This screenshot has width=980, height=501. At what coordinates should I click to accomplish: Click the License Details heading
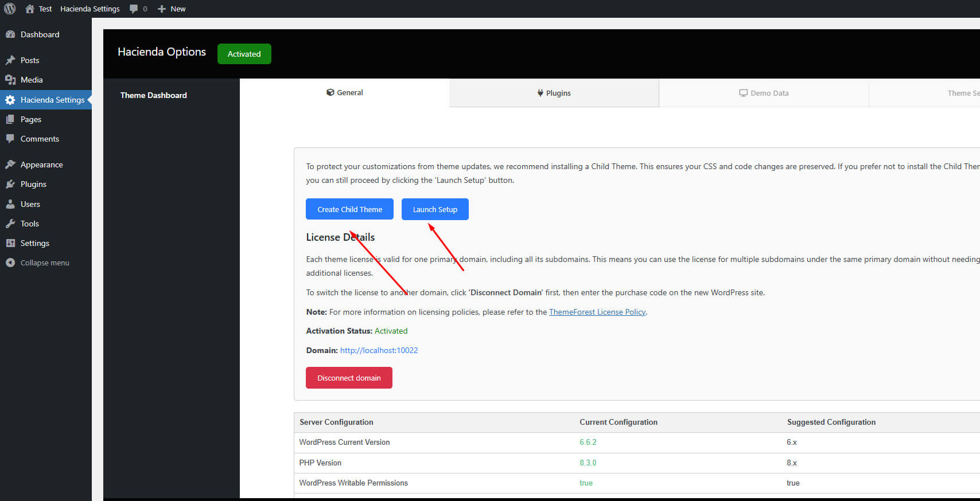[340, 237]
